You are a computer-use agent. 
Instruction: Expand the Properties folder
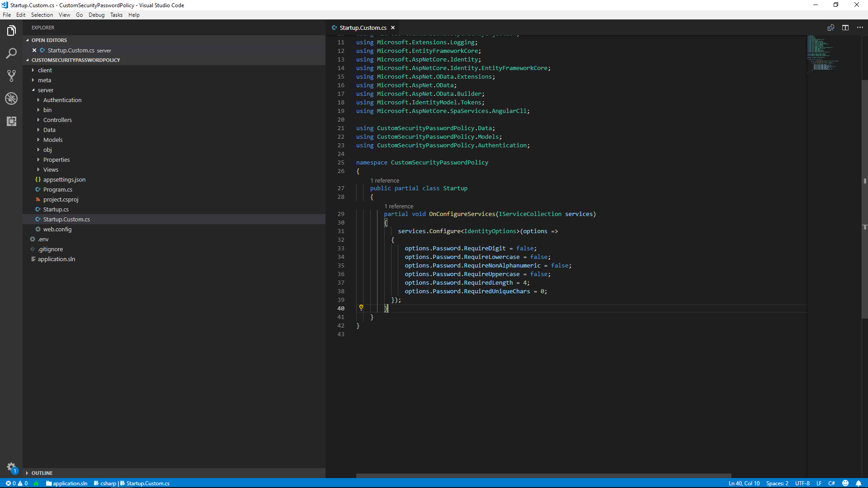[x=174, y=160]
